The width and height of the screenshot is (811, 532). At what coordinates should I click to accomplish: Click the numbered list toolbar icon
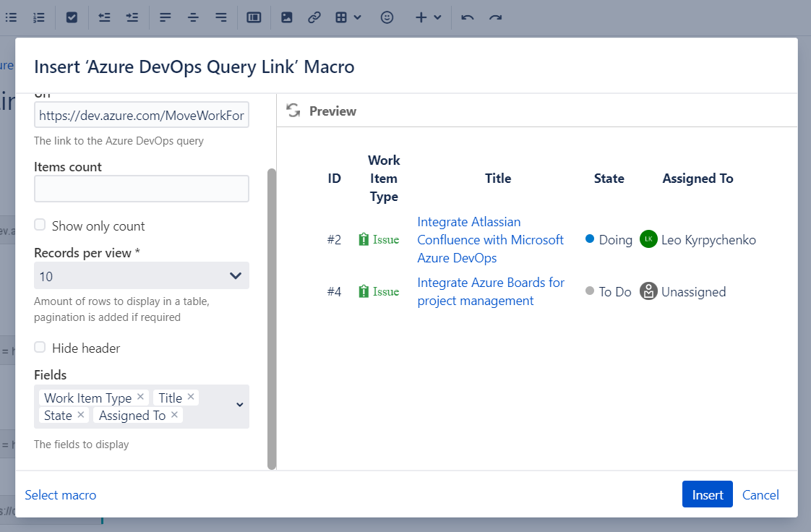(x=39, y=17)
